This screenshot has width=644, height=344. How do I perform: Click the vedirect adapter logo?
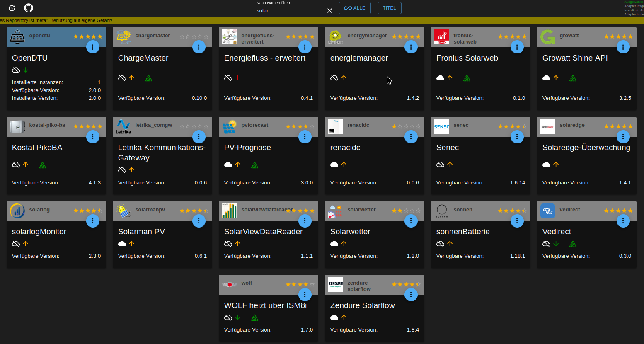click(x=548, y=211)
